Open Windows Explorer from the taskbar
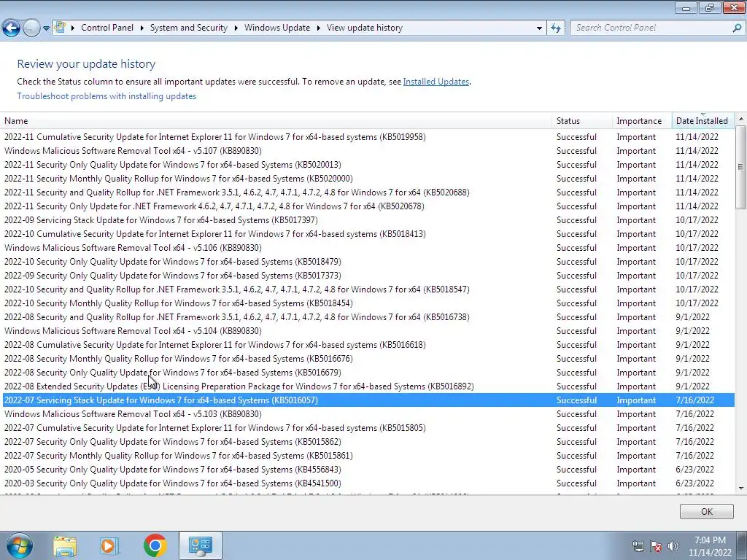 click(64, 545)
